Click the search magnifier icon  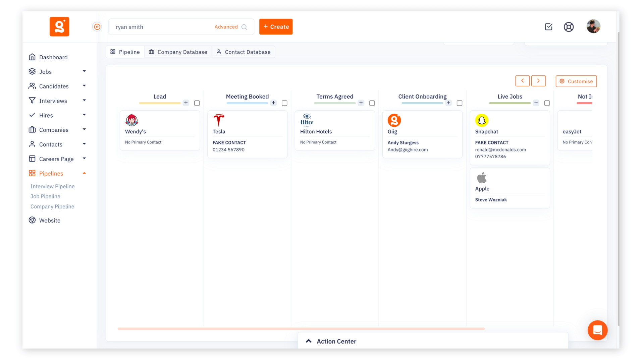(x=245, y=27)
